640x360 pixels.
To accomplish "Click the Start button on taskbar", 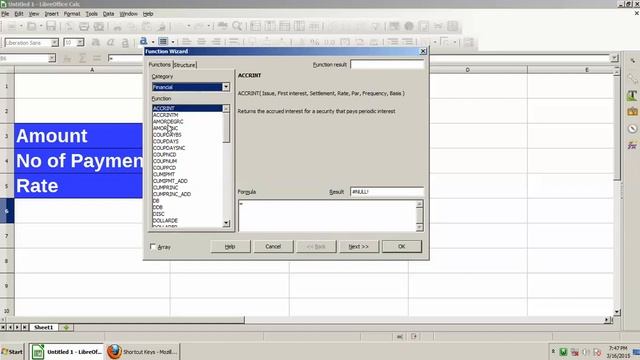I will pyautogui.click(x=12, y=351).
